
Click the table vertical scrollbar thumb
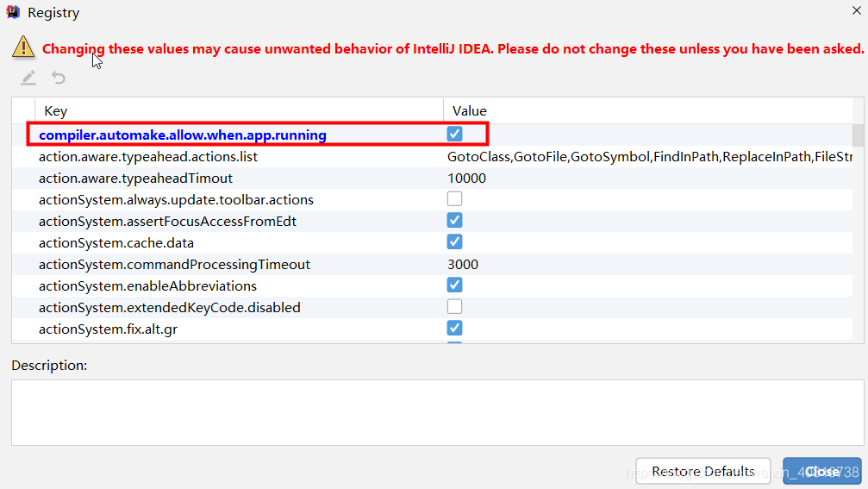pyautogui.click(x=858, y=135)
